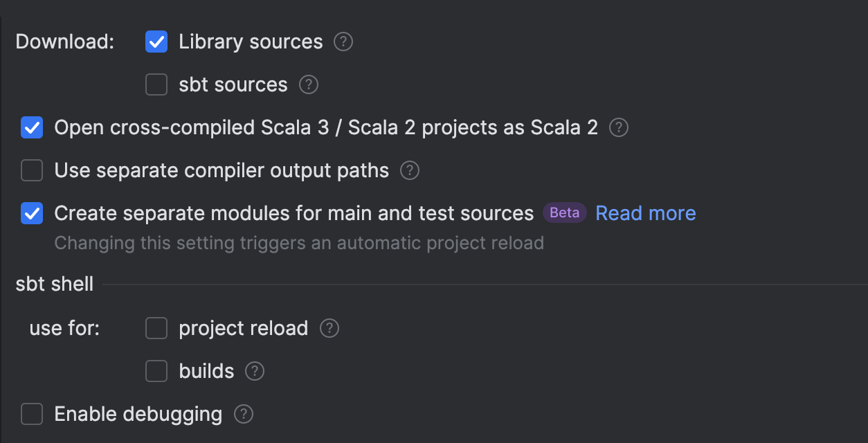
Task: Open help for Library sources option
Action: tap(343, 42)
